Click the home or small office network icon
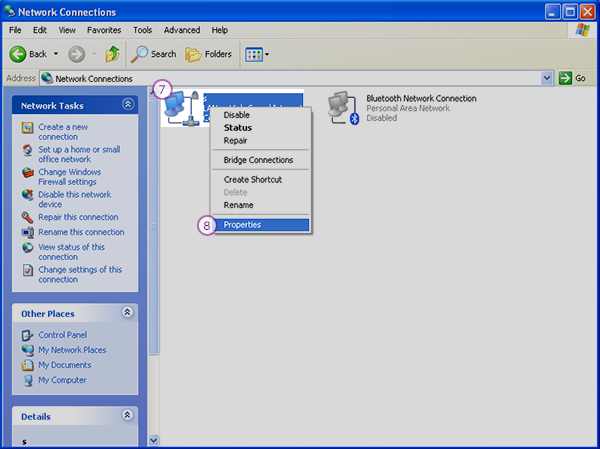 27,150
